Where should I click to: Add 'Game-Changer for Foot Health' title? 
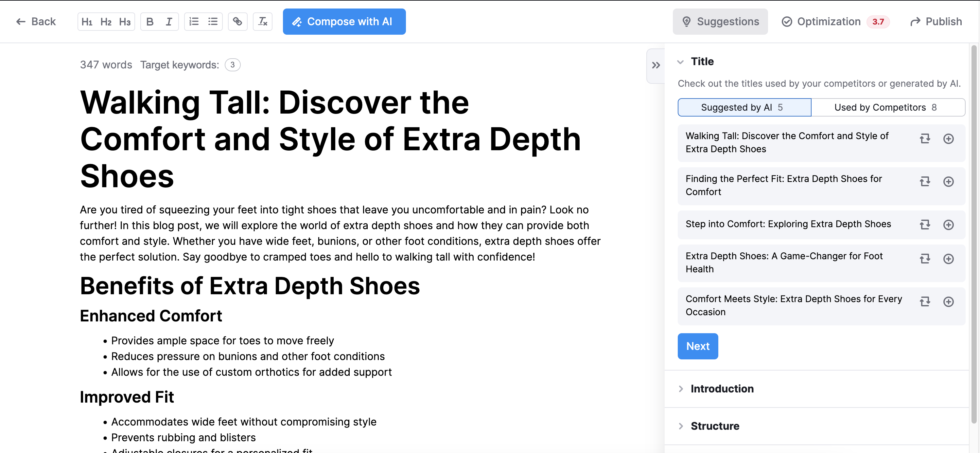tap(948, 259)
